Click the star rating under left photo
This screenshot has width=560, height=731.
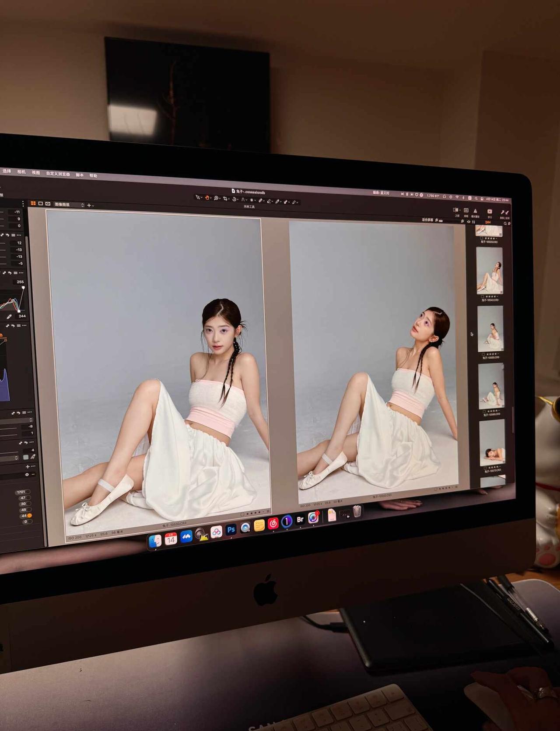(x=255, y=512)
